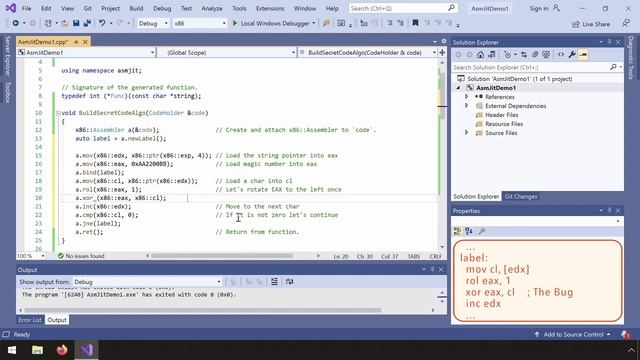The height and width of the screenshot is (360, 640).
Task: Open Firefox from the Windows taskbar
Action: pos(62,350)
